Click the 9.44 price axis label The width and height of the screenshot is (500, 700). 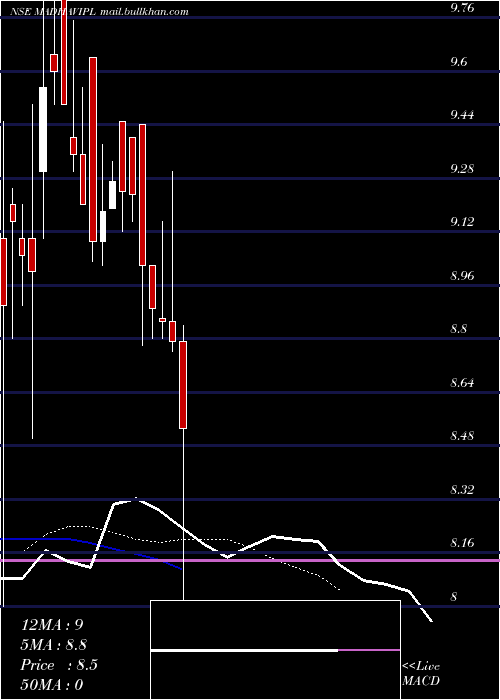[x=464, y=115]
